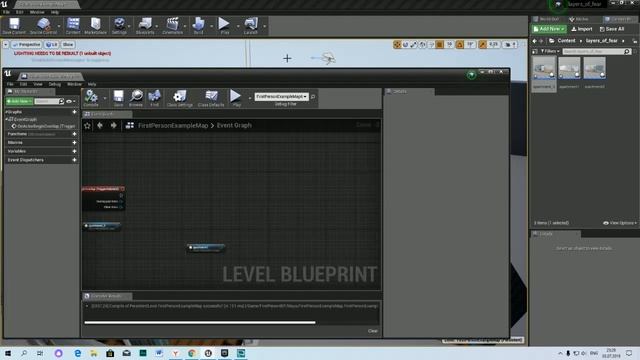Click the Content Browser search field
The width and height of the screenshot is (640, 360).
596,51
